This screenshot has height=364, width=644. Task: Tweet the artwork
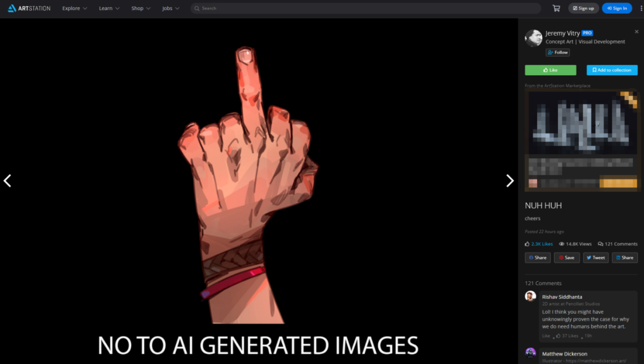pos(596,258)
